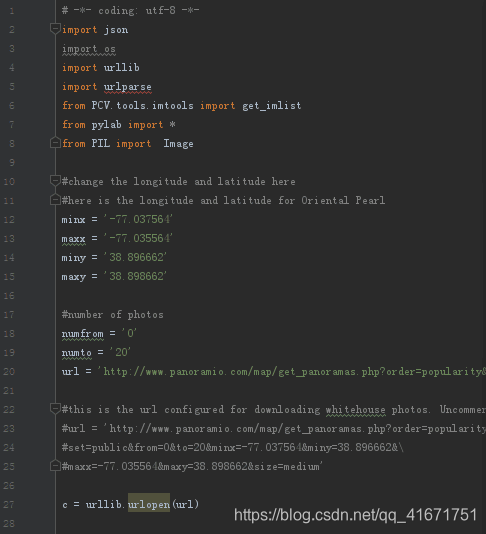Screen dimensions: 486x534
Task: Click the red-underlined 'urlparse' module name
Action: [128, 87]
